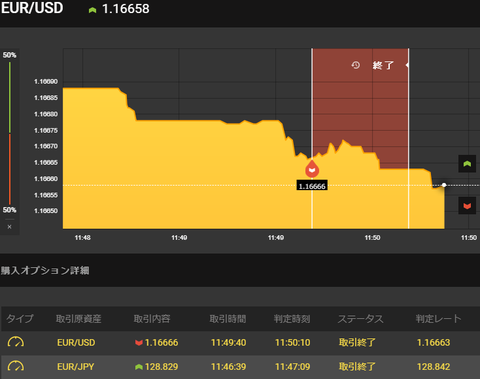
Task: Click the 取引内容 column header
Action: (x=152, y=319)
